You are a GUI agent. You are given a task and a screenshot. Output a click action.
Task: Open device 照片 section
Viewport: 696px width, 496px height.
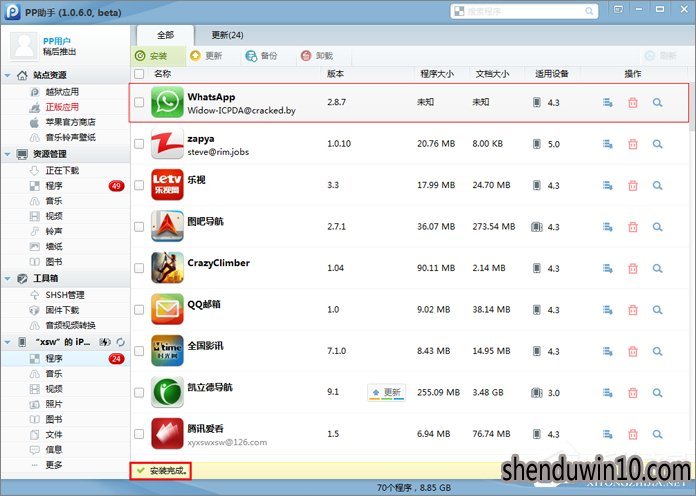coord(54,404)
